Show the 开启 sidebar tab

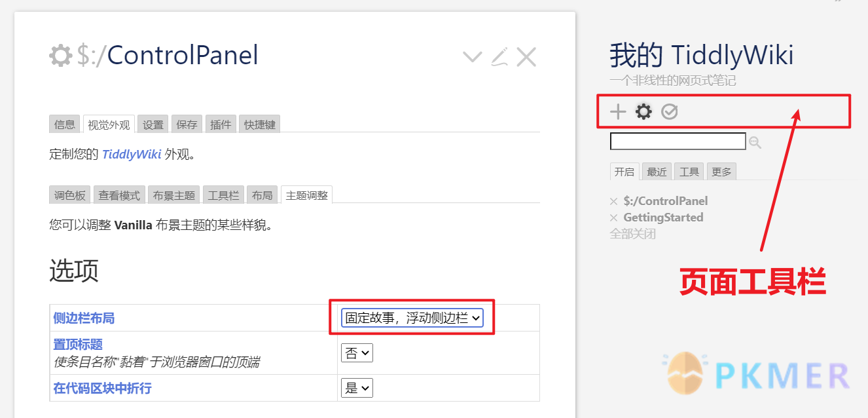(624, 172)
